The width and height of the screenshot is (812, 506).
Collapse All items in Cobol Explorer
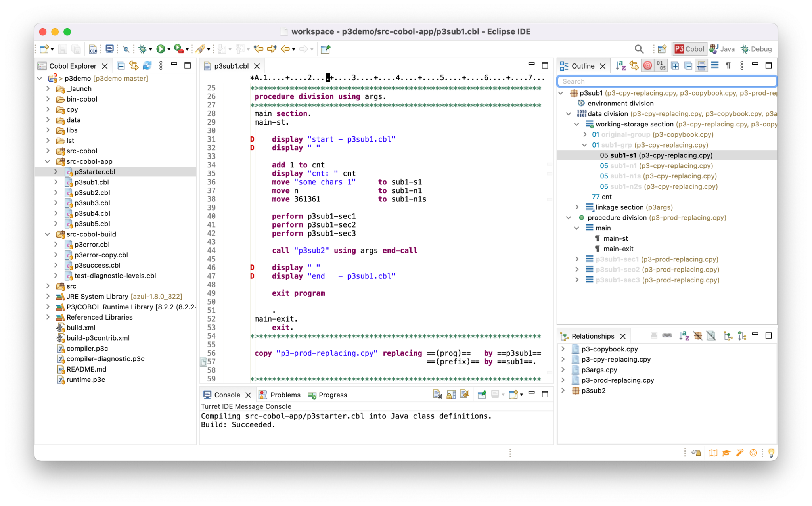[121, 66]
